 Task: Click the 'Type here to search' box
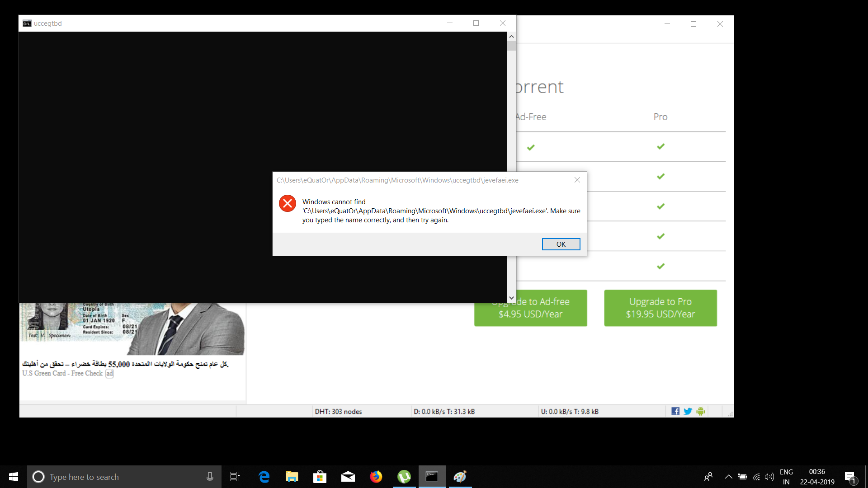click(x=124, y=477)
